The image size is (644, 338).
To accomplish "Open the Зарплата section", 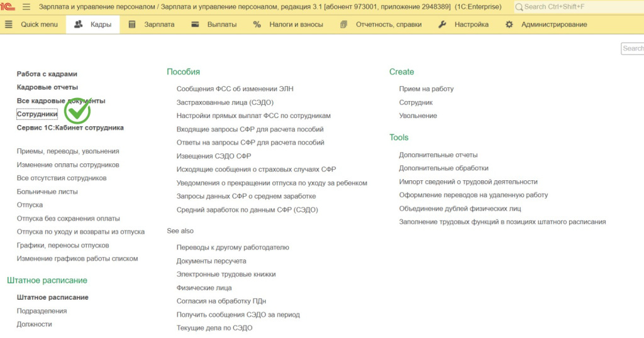I will pyautogui.click(x=159, y=25).
